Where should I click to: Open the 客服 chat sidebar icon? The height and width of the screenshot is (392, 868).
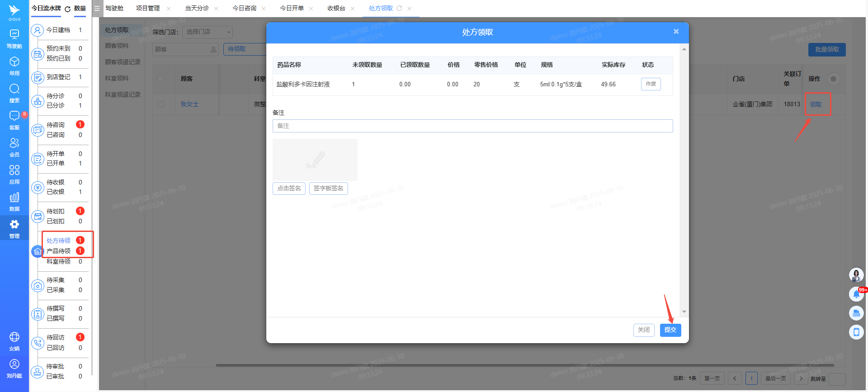(14, 120)
